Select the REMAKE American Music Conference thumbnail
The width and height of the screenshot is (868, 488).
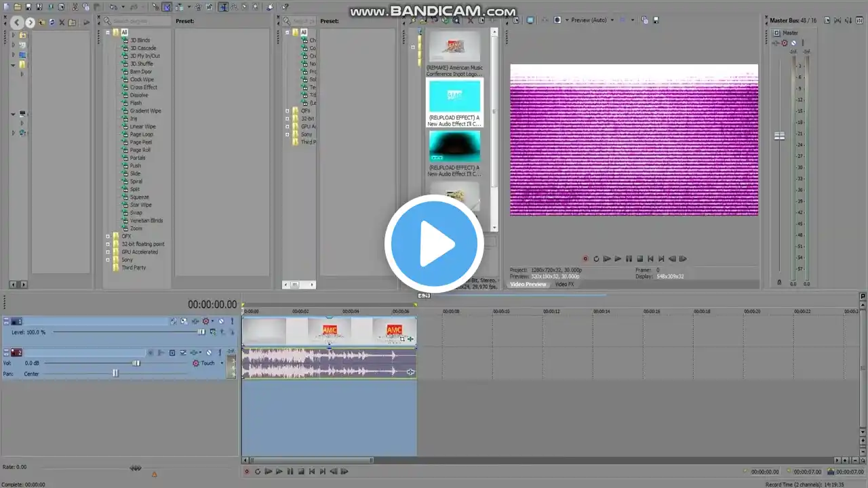click(x=454, y=47)
